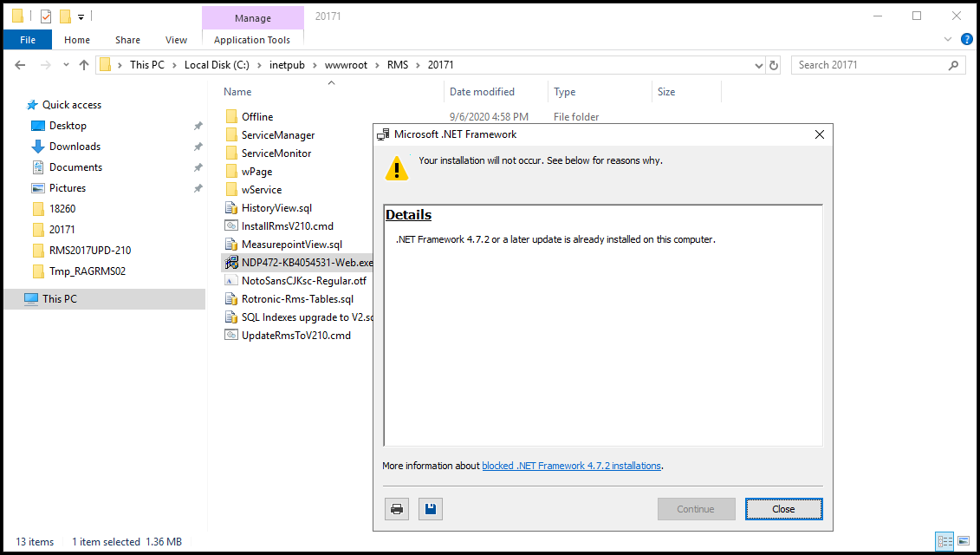The height and width of the screenshot is (555, 980).
Task: Click pin icon next to Pictures
Action: 198,187
